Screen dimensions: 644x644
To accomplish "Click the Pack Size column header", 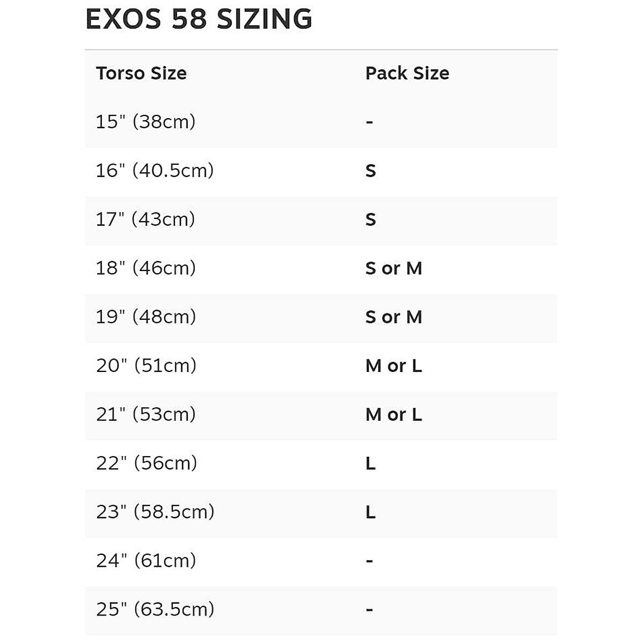I will tap(407, 73).
